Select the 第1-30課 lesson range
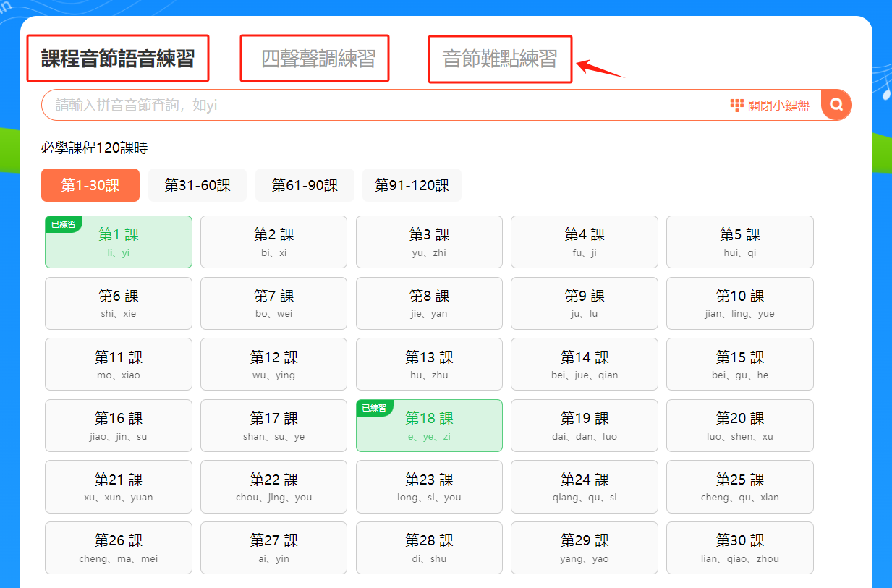The image size is (892, 588). [90, 185]
